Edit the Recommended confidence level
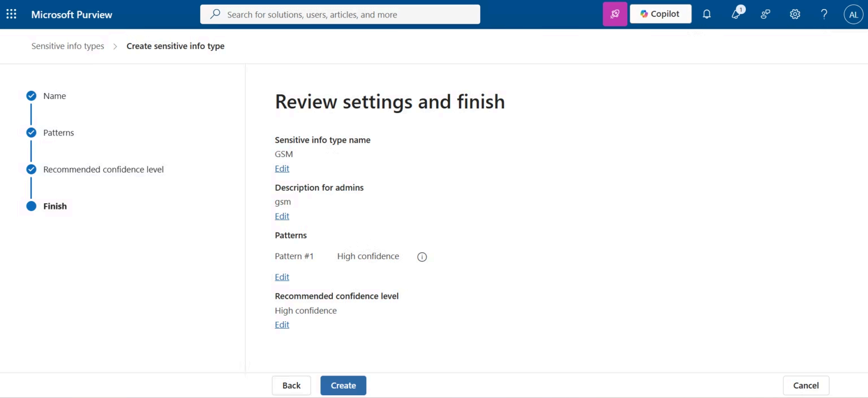 (282, 325)
